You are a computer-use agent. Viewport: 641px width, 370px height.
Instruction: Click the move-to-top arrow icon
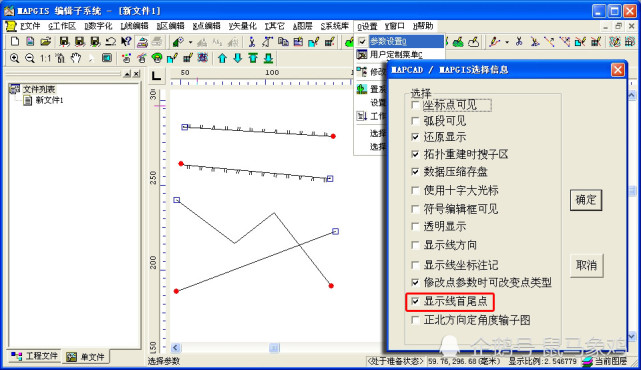253,58
